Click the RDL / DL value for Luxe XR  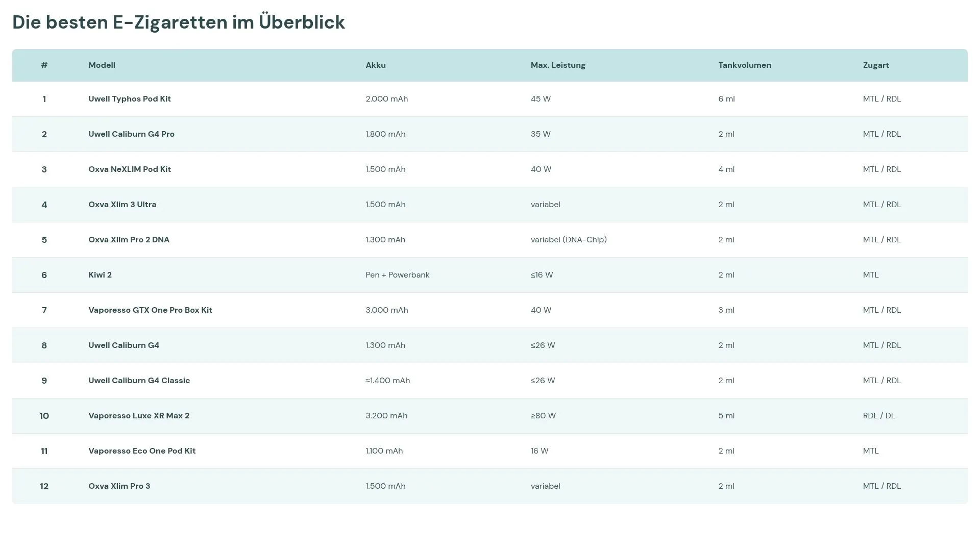(x=879, y=415)
